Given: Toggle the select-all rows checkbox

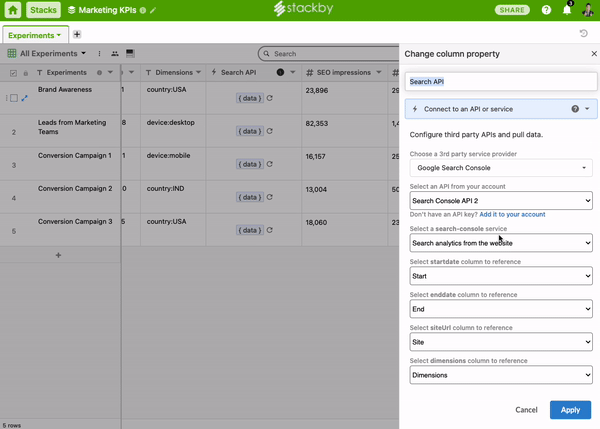Looking at the screenshot, I should click(x=13, y=73).
